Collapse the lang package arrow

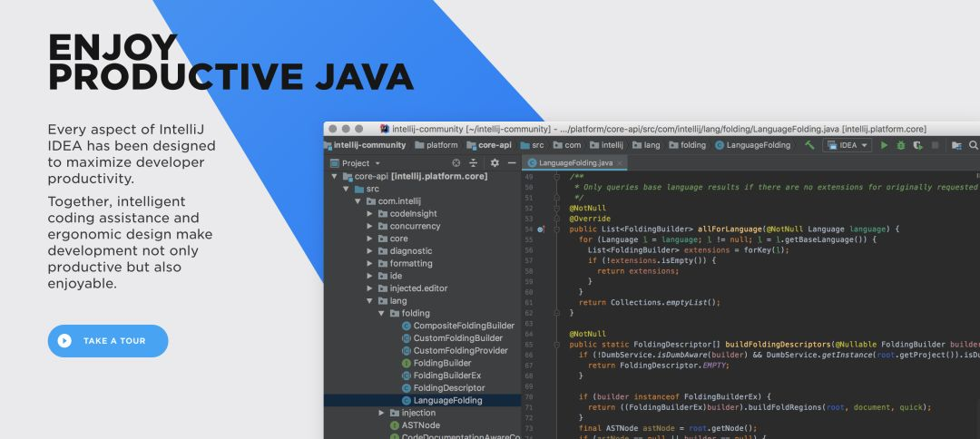370,301
